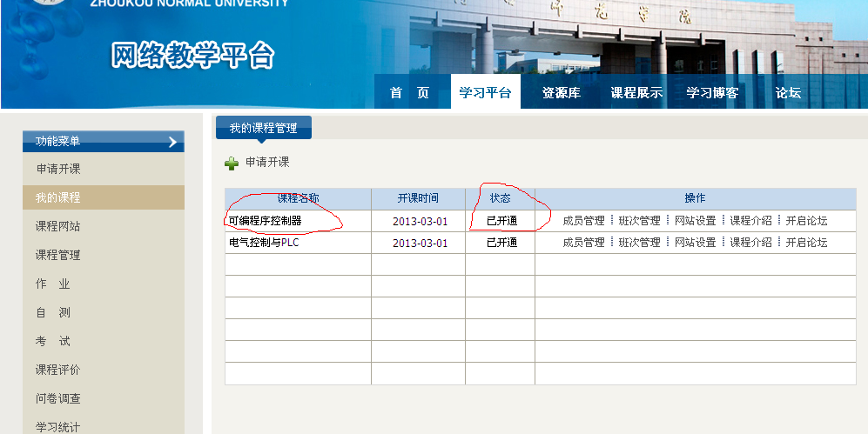868x434 pixels.
Task: Click 成员管理 for 可编程序控制器
Action: (583, 221)
